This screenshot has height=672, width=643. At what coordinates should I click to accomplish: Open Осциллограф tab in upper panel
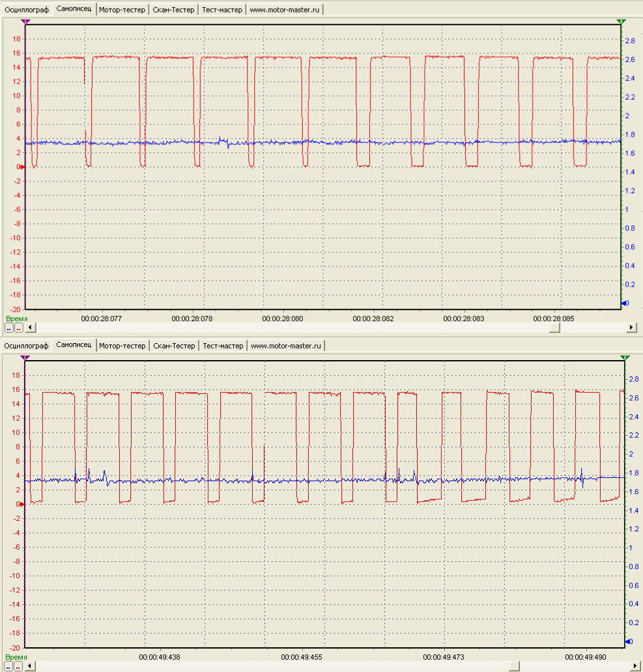tap(27, 10)
